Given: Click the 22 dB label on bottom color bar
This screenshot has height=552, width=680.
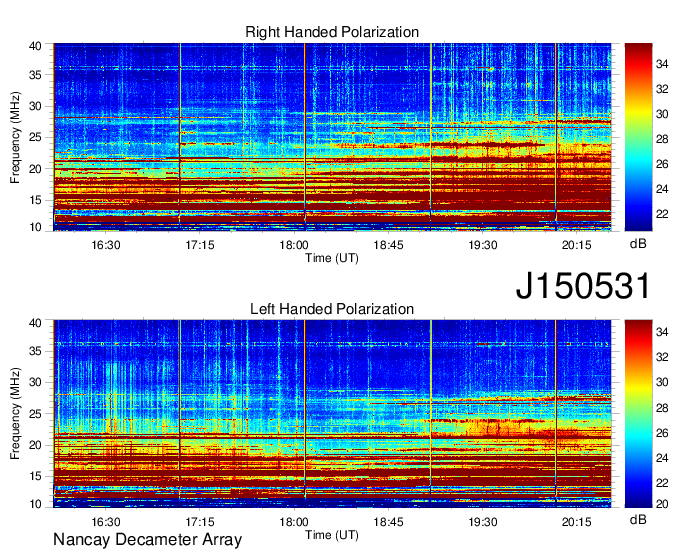Looking at the screenshot, I should (x=662, y=483).
